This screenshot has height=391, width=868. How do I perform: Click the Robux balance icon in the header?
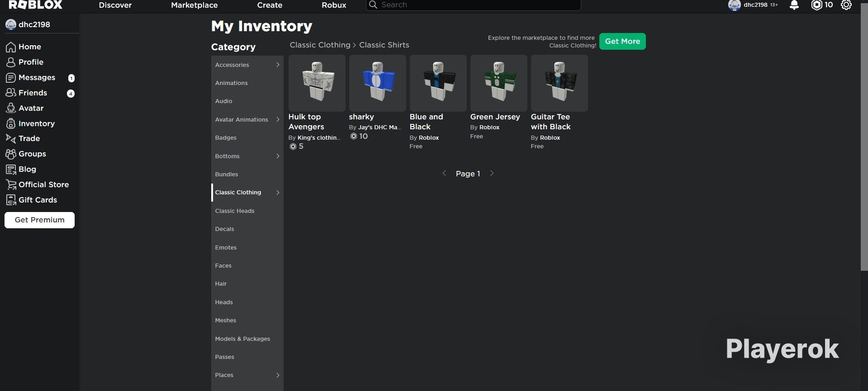(816, 5)
